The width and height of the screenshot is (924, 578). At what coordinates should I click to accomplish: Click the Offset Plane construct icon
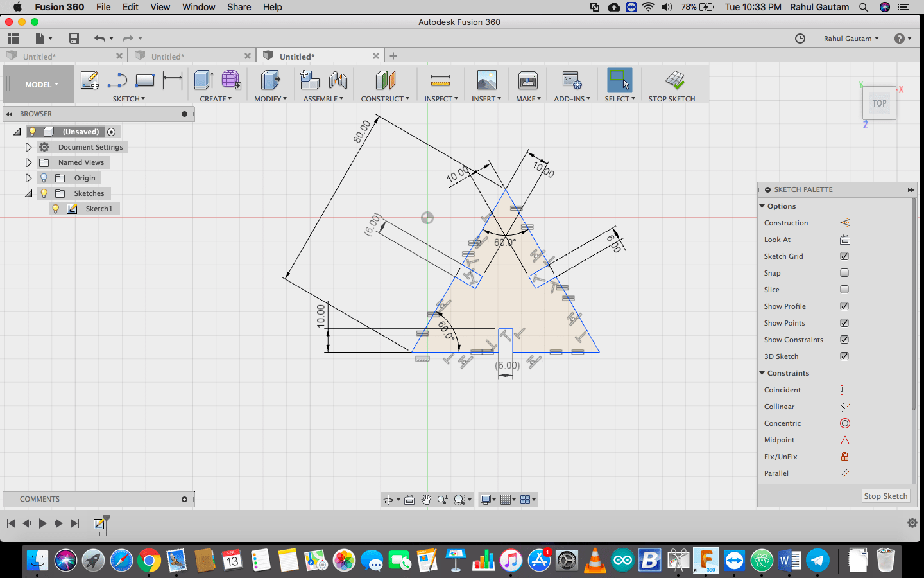(385, 80)
